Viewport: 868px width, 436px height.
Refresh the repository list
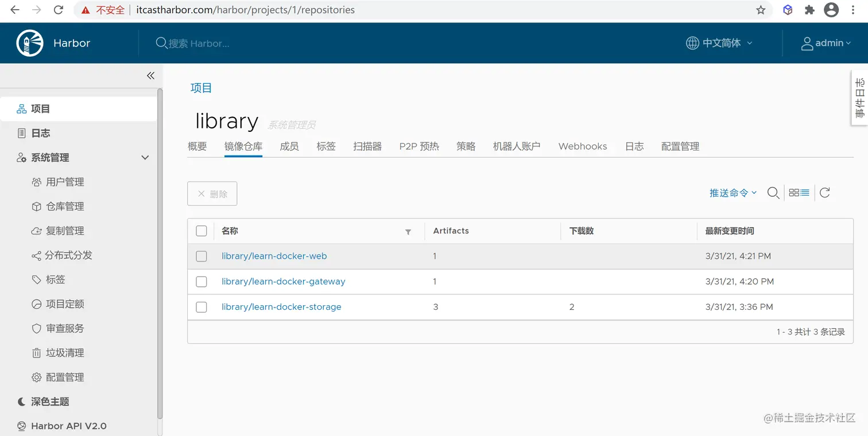(x=824, y=193)
